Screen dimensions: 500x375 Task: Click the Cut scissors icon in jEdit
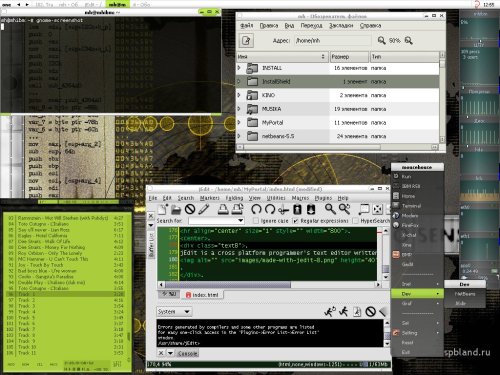coord(283,209)
